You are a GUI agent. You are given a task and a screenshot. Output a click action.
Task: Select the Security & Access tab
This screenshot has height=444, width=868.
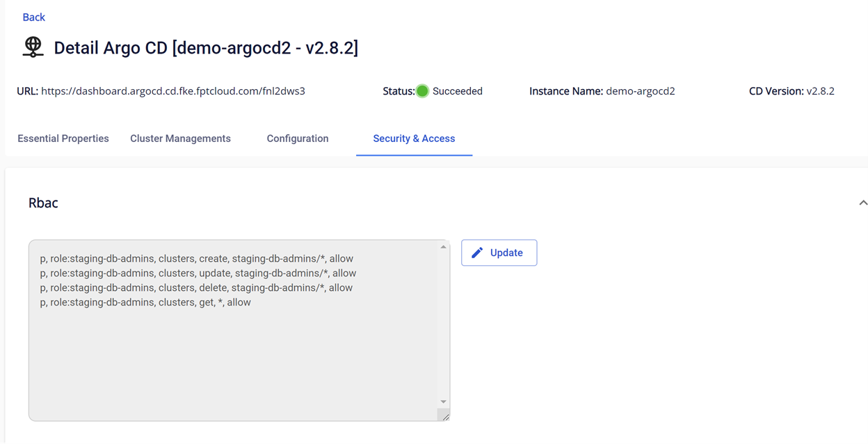tap(414, 138)
